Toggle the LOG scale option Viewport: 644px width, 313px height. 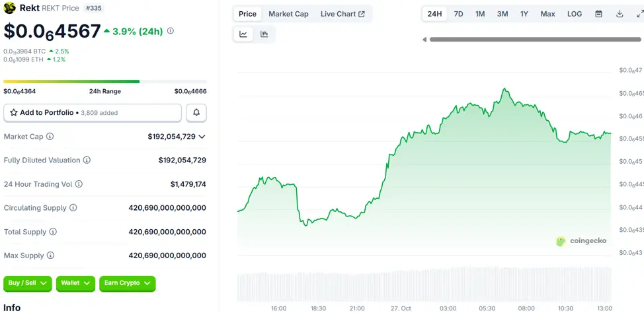pyautogui.click(x=575, y=14)
